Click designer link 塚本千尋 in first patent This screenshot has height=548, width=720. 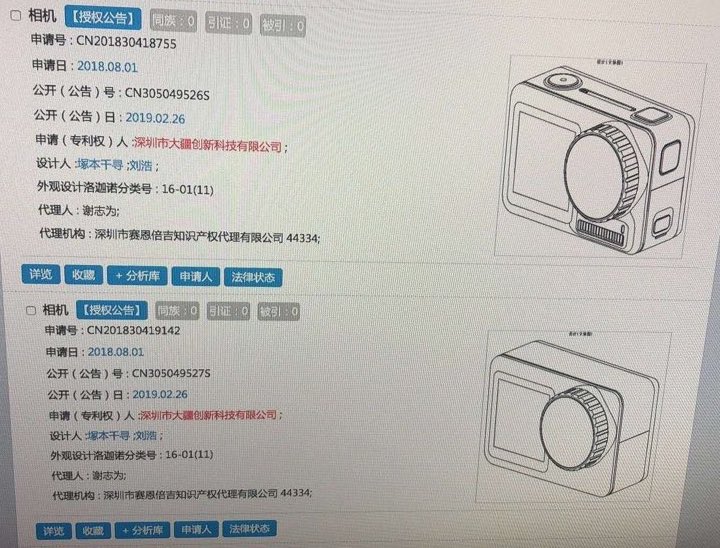(x=100, y=164)
